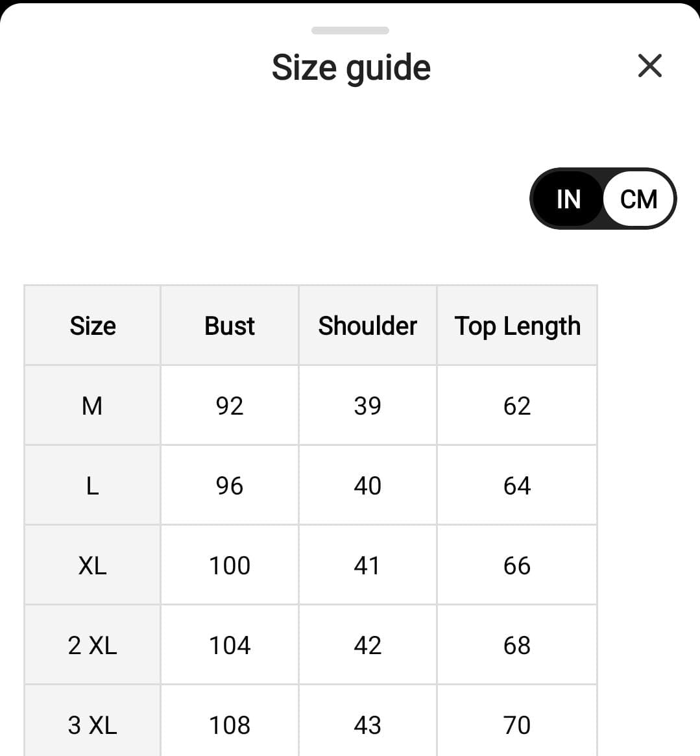Close the Size guide panel
This screenshot has height=756, width=700.
(x=649, y=66)
